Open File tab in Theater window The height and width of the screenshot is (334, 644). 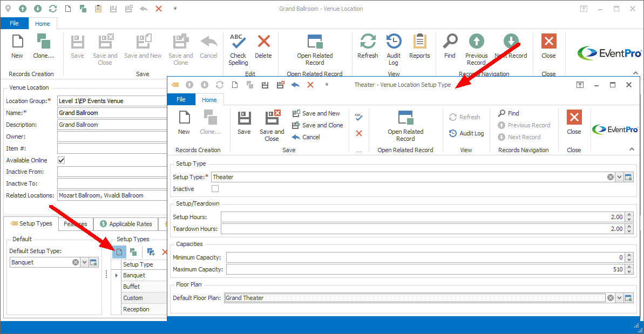tap(181, 99)
